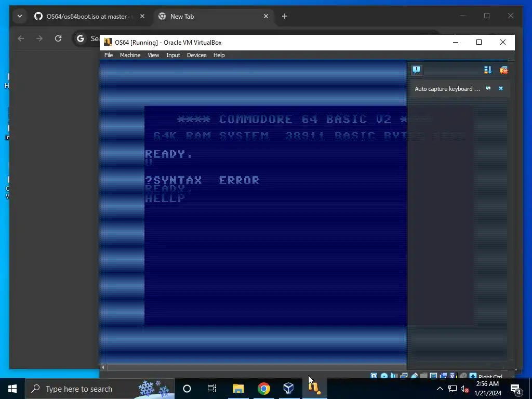Click the taskbar search box
This screenshot has height=399, width=532.
99,389
